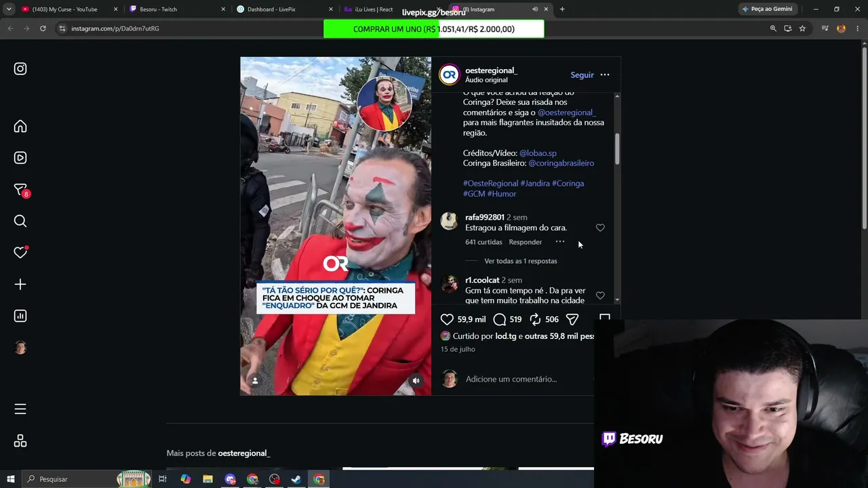The width and height of the screenshot is (868, 488).
Task: Mute the Instagram tab audio icon
Action: [535, 9]
